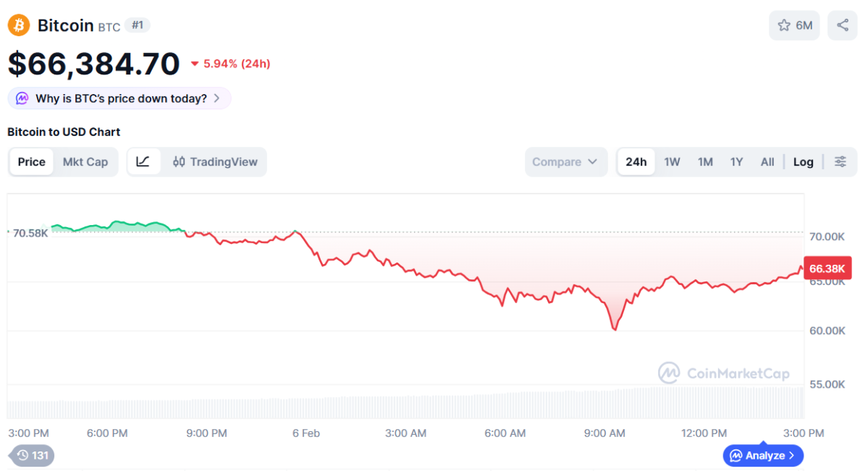Click the red 66.38K current price marker
Screen dimensions: 868x471
tap(827, 268)
